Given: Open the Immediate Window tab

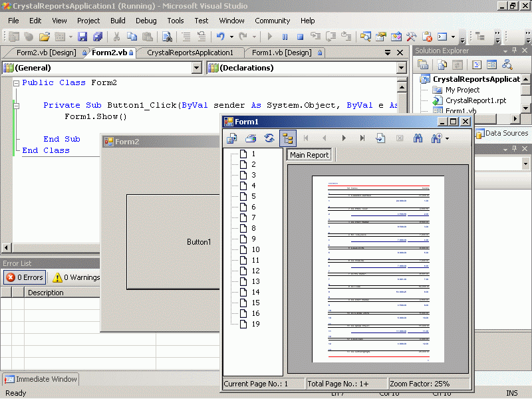Looking at the screenshot, I should [x=41, y=379].
